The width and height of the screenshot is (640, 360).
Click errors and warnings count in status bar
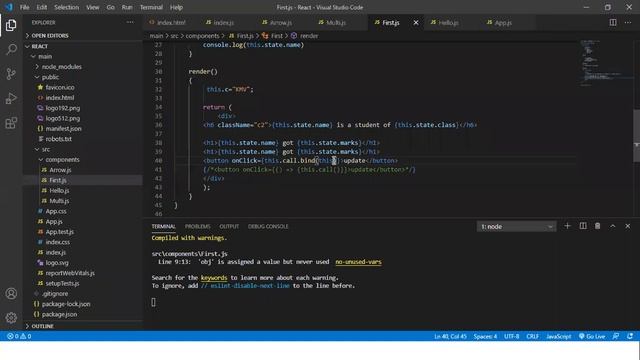pyautogui.click(x=19, y=336)
